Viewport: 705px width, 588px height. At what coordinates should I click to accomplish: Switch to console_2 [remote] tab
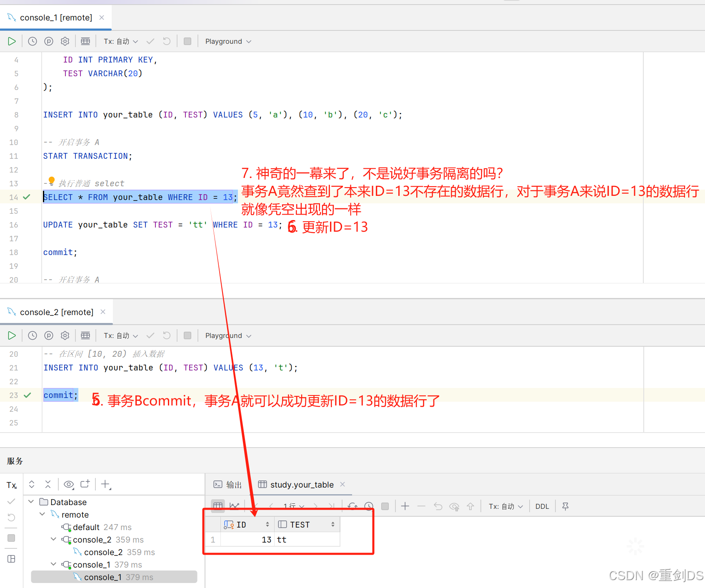click(x=57, y=312)
